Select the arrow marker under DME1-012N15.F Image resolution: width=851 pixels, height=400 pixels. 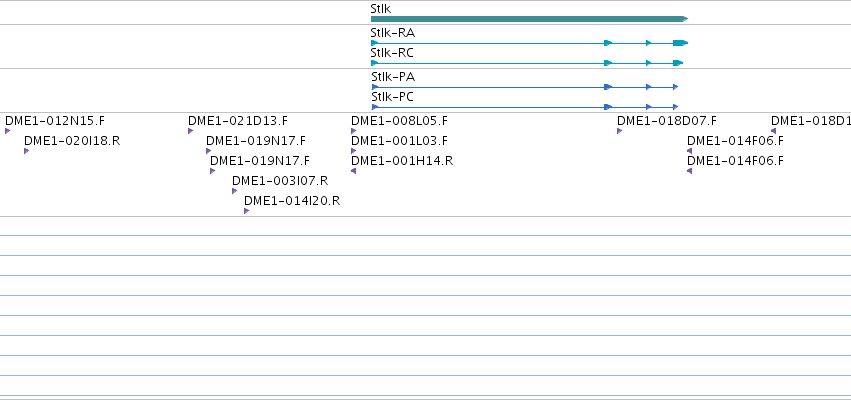[8, 131]
